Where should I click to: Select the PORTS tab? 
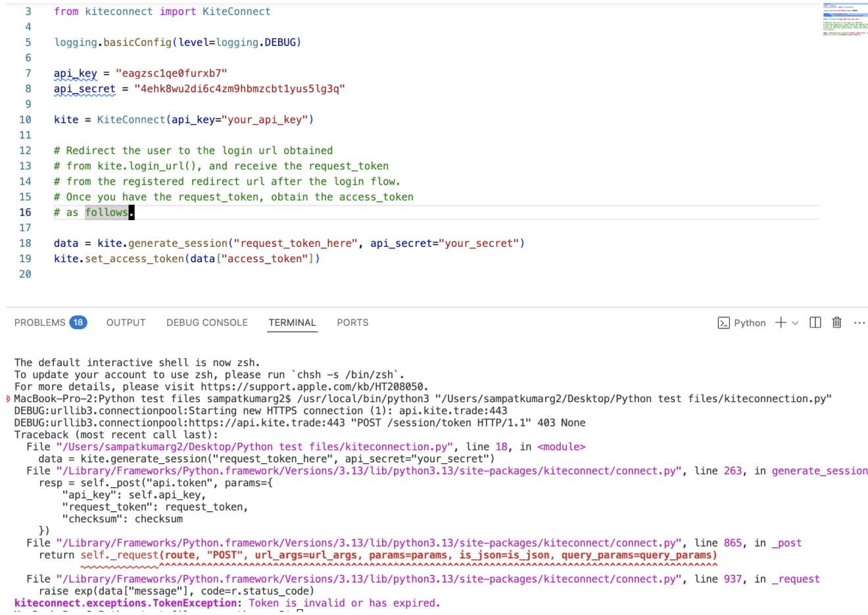click(352, 323)
